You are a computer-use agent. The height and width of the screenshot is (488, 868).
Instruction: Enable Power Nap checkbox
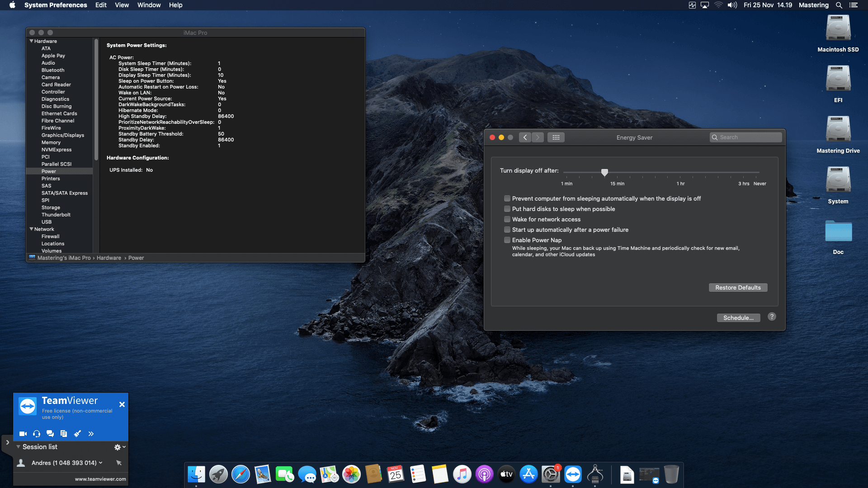tap(507, 240)
